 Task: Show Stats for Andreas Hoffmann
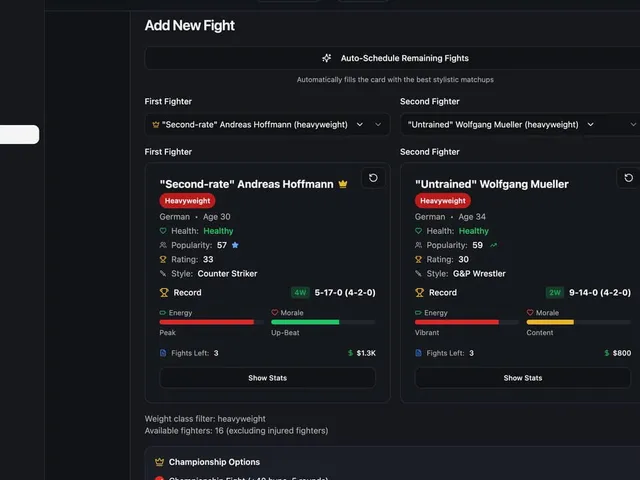pos(267,378)
